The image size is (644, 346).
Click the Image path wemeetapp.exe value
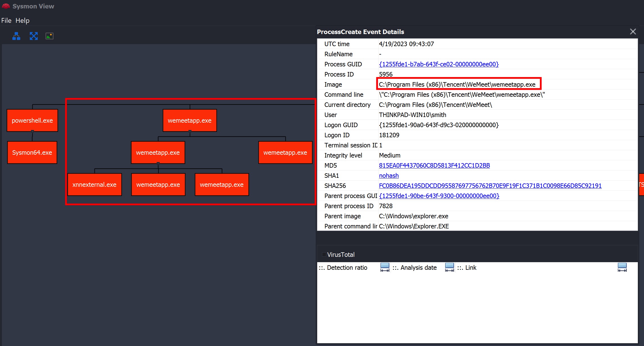457,84
